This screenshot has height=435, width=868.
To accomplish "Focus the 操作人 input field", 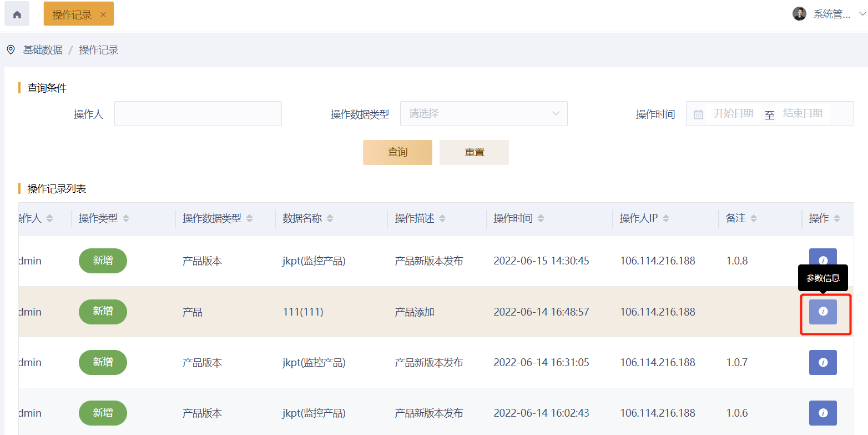I will (198, 113).
